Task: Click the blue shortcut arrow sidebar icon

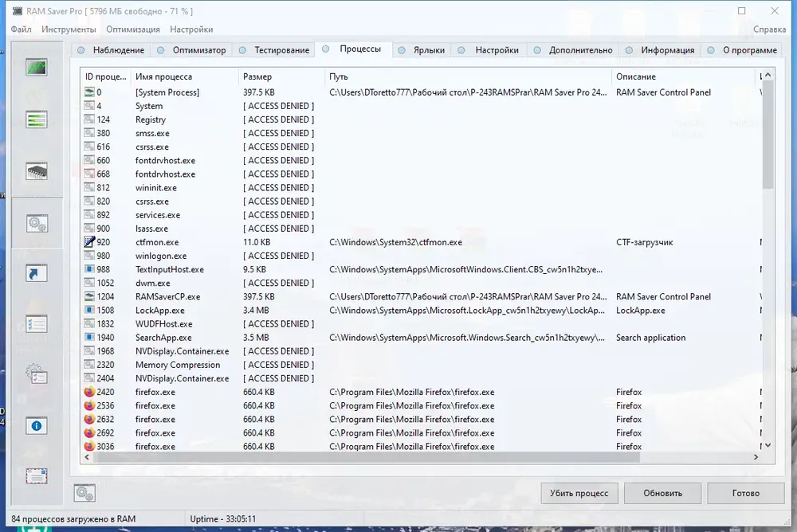Action: [x=37, y=274]
